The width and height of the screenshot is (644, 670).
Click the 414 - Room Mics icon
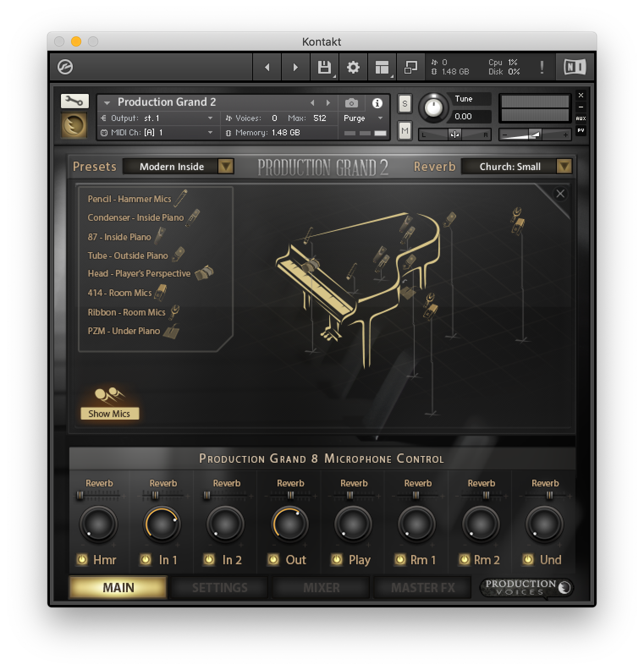pos(160,292)
